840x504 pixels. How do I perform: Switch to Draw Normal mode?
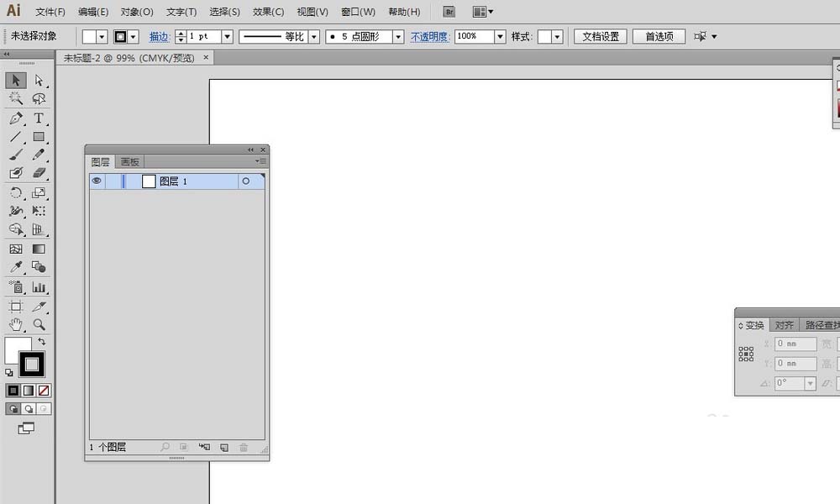pos(13,409)
